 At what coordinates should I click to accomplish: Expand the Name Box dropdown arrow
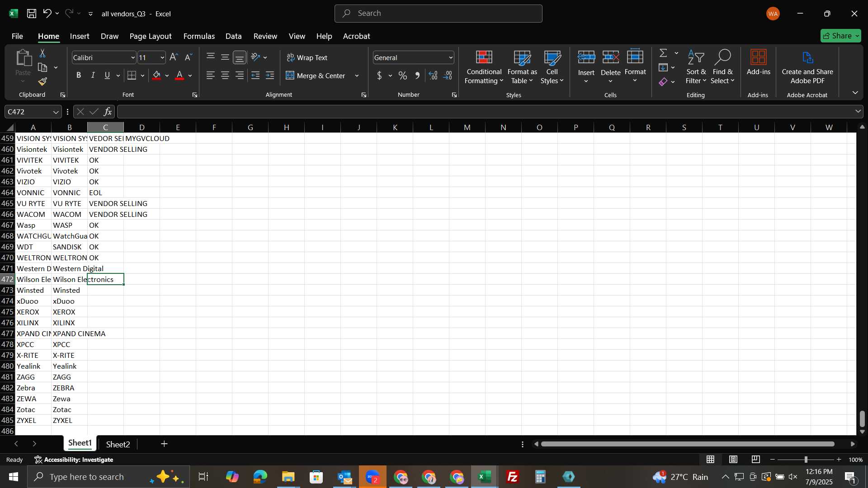click(56, 112)
